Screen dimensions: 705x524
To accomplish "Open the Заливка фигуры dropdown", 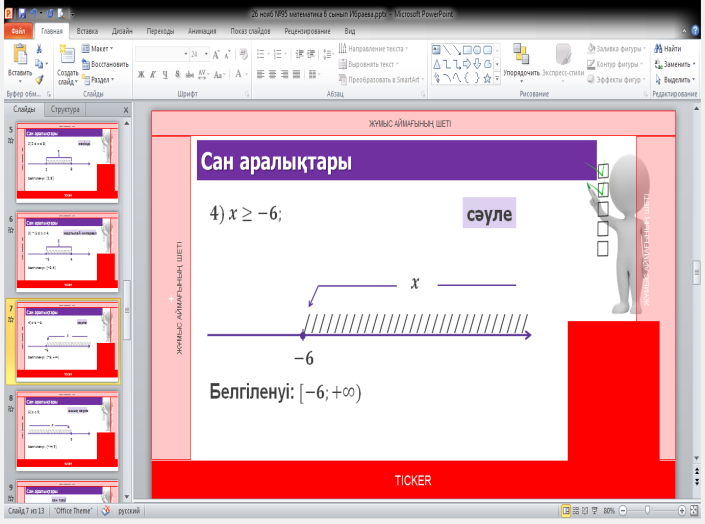I will click(x=617, y=49).
